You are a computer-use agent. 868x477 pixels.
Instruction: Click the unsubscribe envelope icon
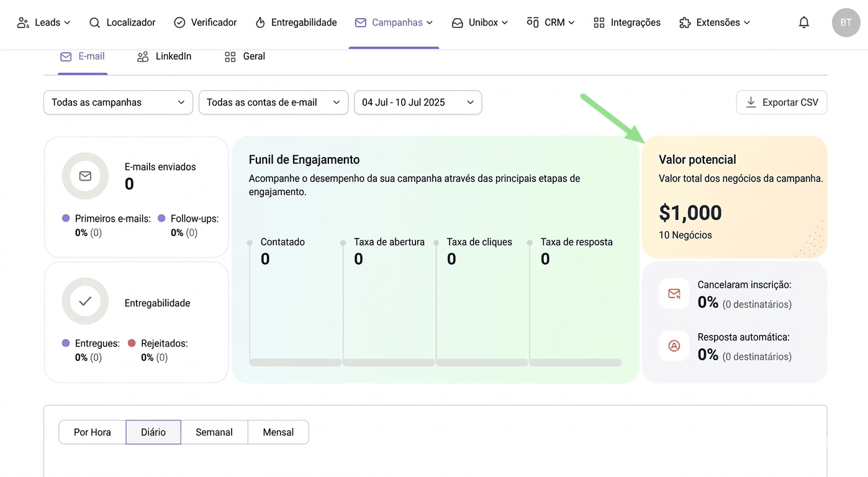click(x=674, y=294)
